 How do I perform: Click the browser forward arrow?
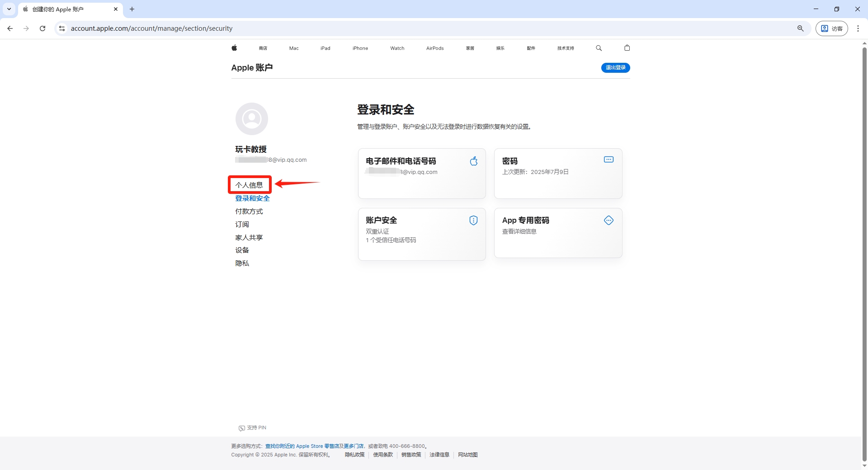click(x=26, y=28)
